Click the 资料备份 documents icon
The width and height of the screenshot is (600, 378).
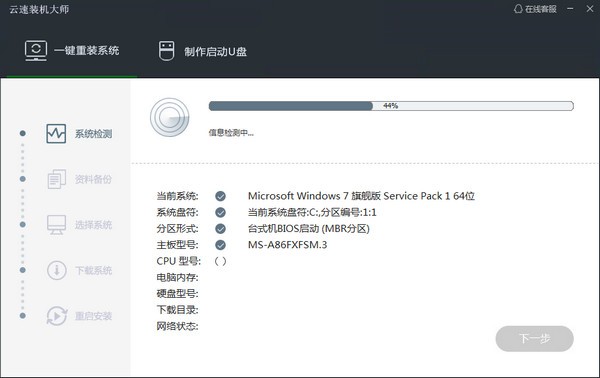click(57, 179)
